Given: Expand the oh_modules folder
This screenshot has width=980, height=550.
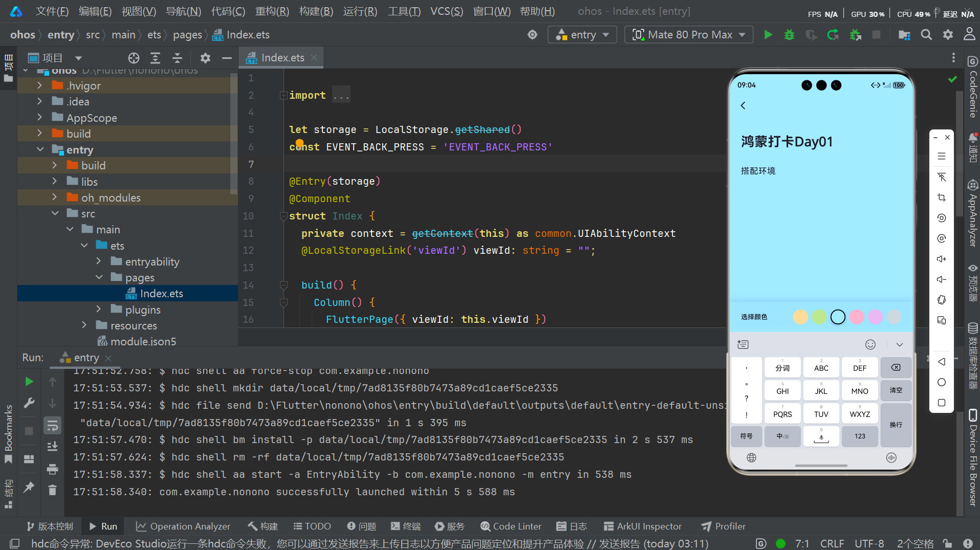Looking at the screenshot, I should click(x=54, y=197).
